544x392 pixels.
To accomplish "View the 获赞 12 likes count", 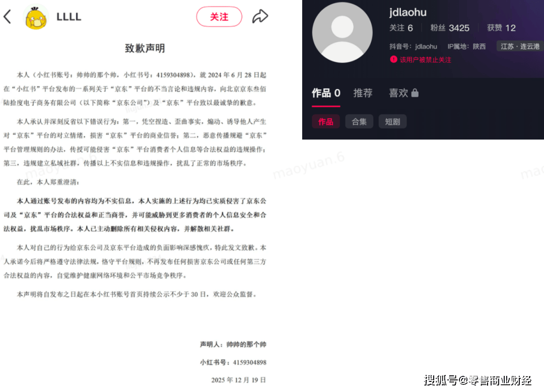I will pos(501,28).
